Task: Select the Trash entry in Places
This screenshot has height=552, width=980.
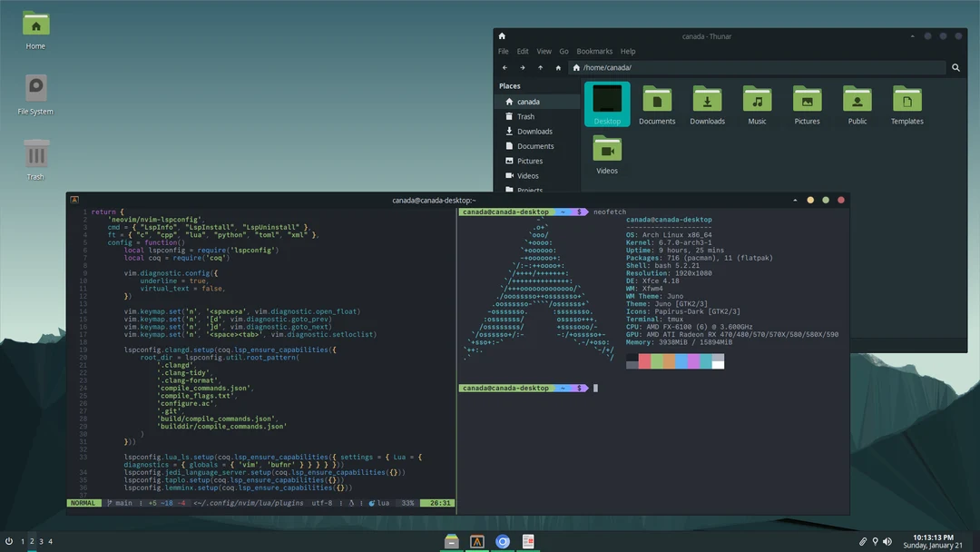Action: 525,116
